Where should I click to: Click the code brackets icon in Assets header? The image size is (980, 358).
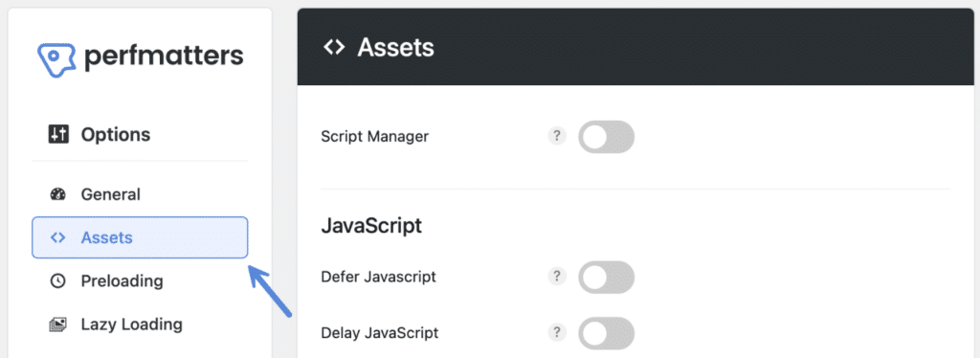334,47
